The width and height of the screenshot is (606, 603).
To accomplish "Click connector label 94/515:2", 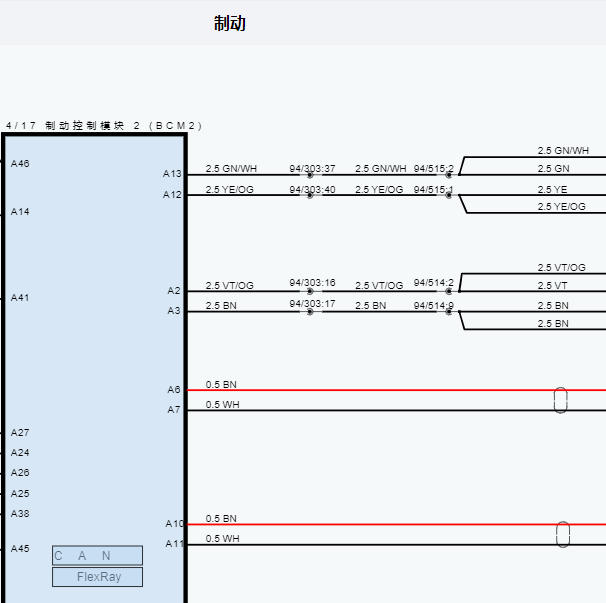I will (x=434, y=169).
